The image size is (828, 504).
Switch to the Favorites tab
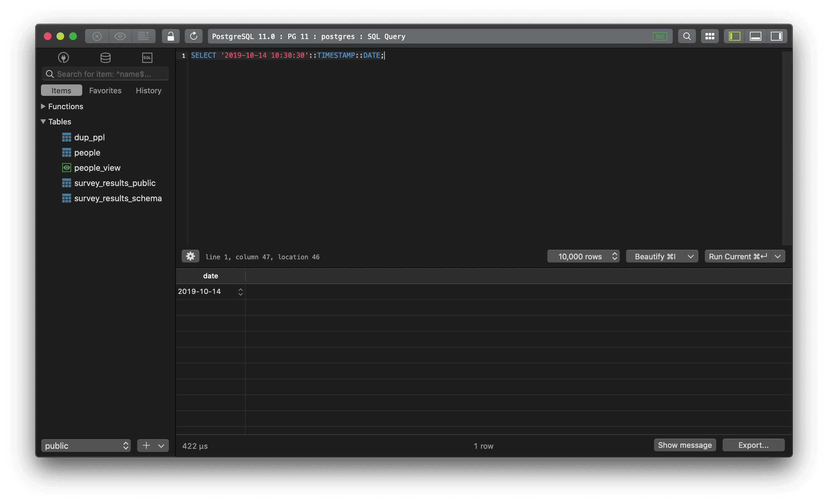click(x=105, y=90)
